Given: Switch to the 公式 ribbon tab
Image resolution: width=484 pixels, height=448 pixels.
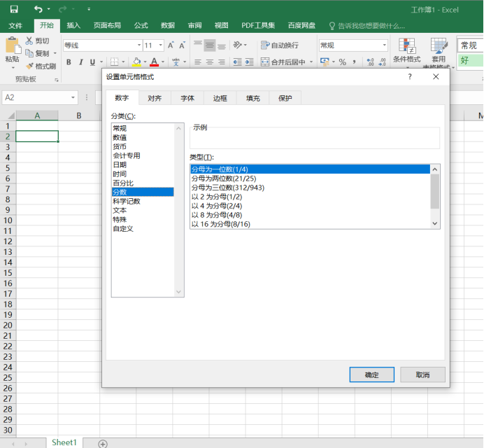Looking at the screenshot, I should 141,26.
